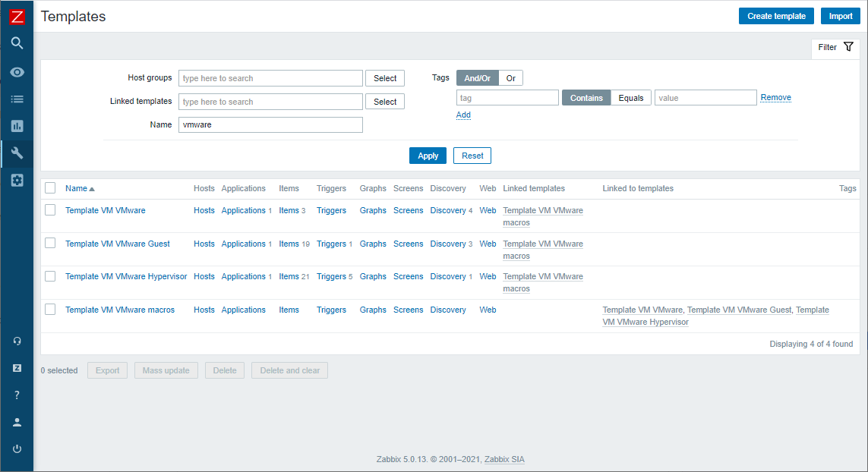
Task: Reset the filter
Action: pyautogui.click(x=472, y=156)
